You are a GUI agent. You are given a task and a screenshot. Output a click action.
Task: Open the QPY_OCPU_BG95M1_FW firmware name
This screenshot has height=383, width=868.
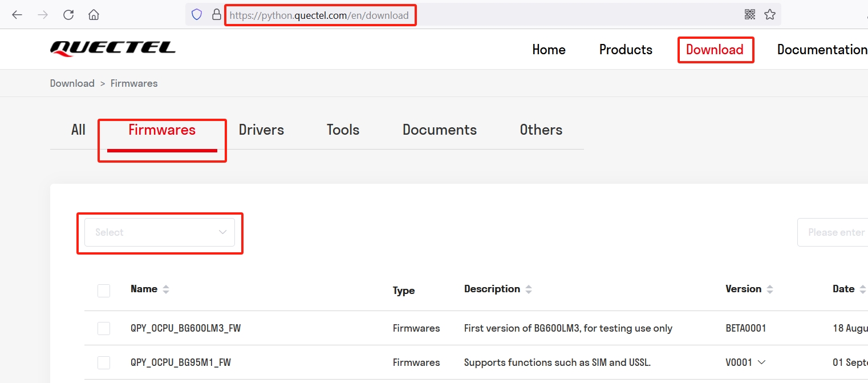pos(181,362)
